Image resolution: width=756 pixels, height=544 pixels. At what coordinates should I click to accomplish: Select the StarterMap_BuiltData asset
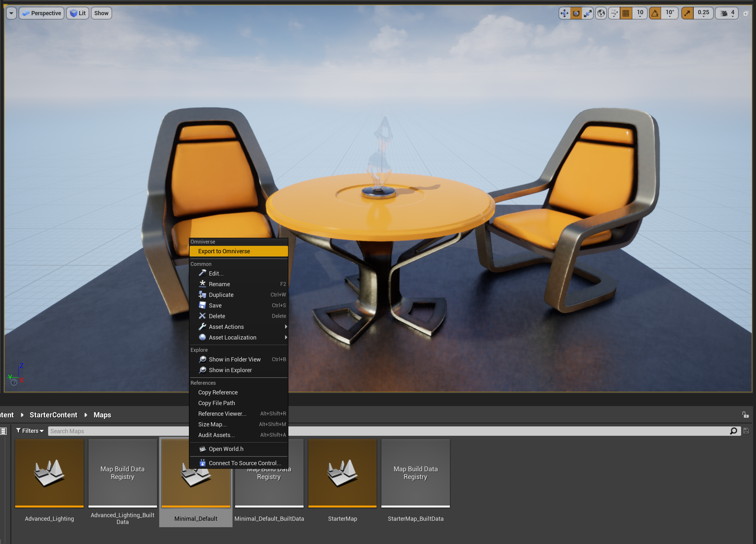point(415,473)
